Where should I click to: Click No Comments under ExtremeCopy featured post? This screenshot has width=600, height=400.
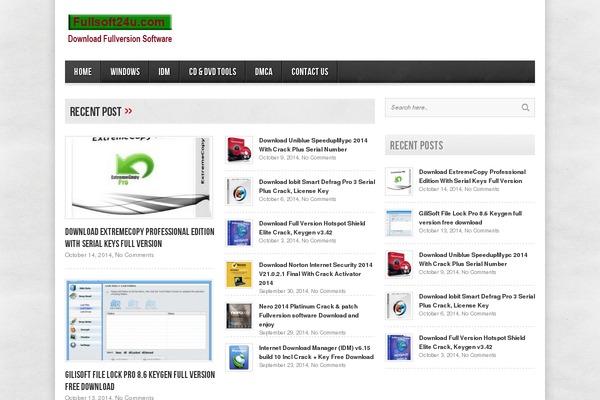[x=134, y=255]
